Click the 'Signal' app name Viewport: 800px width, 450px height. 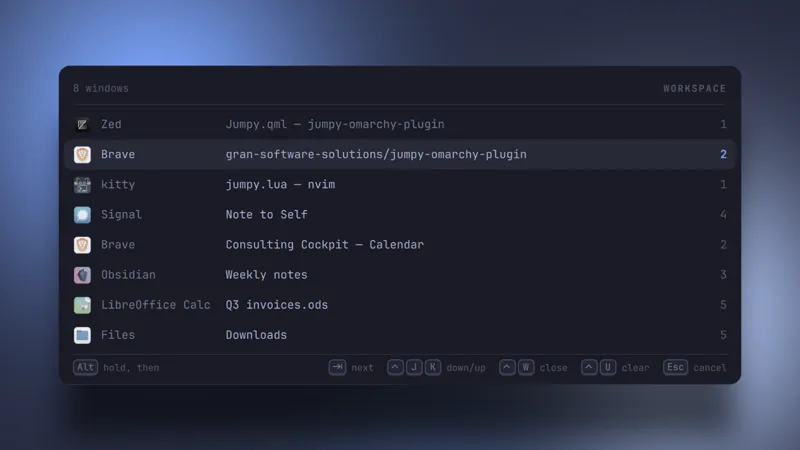click(121, 215)
